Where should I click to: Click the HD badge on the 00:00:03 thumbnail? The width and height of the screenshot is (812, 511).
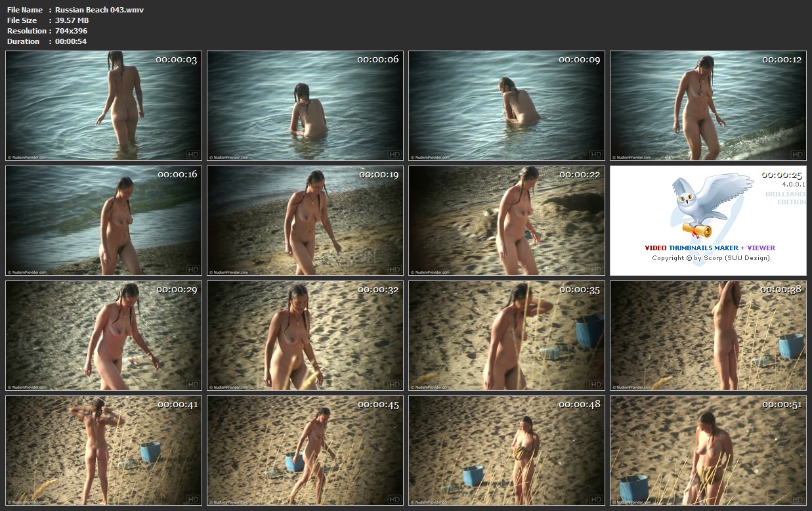pos(192,154)
